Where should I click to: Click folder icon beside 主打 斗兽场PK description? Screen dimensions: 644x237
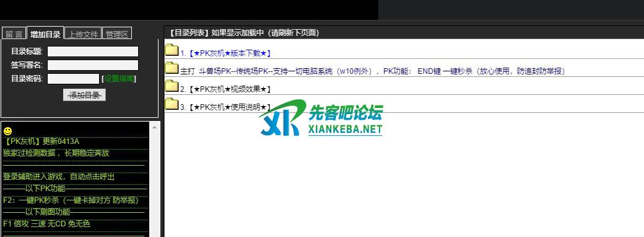tap(172, 68)
